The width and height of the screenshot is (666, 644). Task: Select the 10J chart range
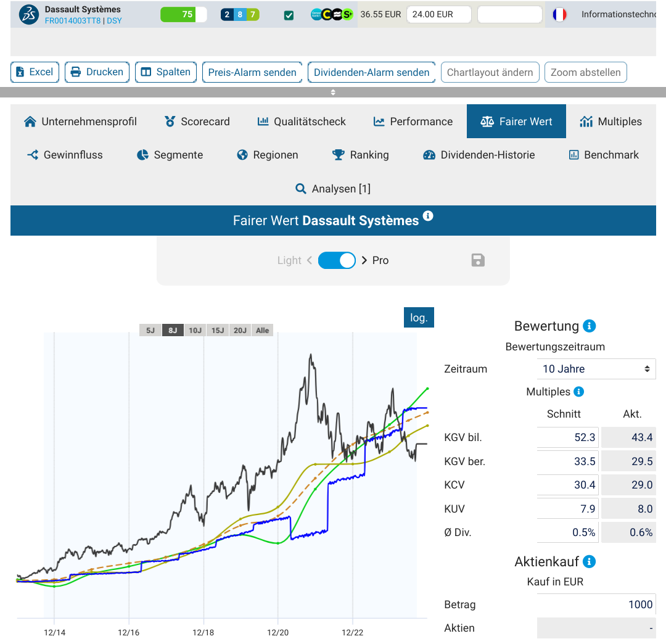(x=195, y=330)
